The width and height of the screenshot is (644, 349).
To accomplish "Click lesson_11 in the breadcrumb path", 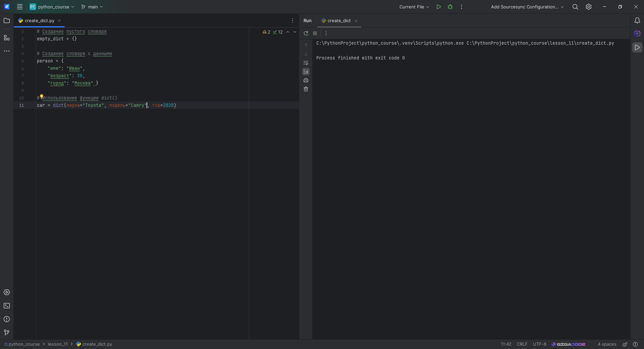I will (57, 344).
